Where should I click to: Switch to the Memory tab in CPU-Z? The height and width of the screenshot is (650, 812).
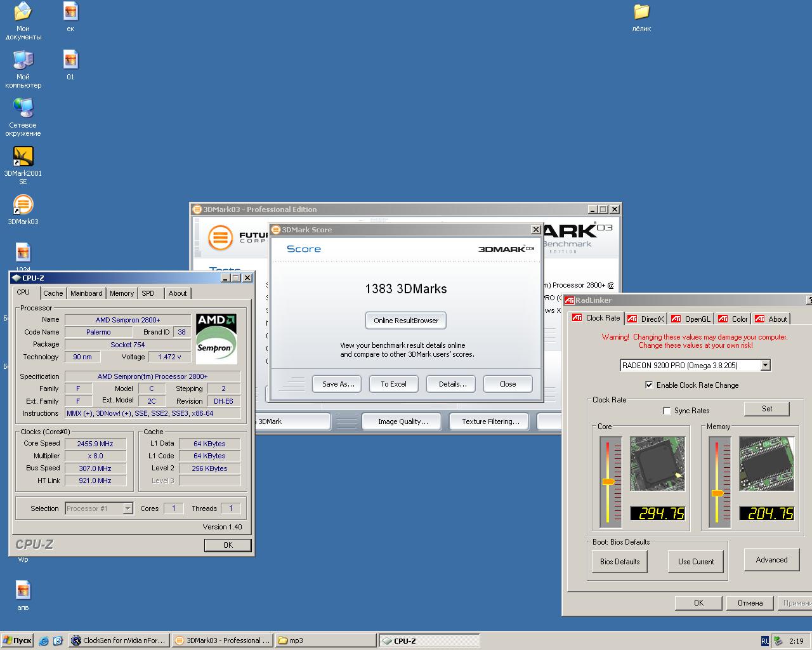click(122, 293)
